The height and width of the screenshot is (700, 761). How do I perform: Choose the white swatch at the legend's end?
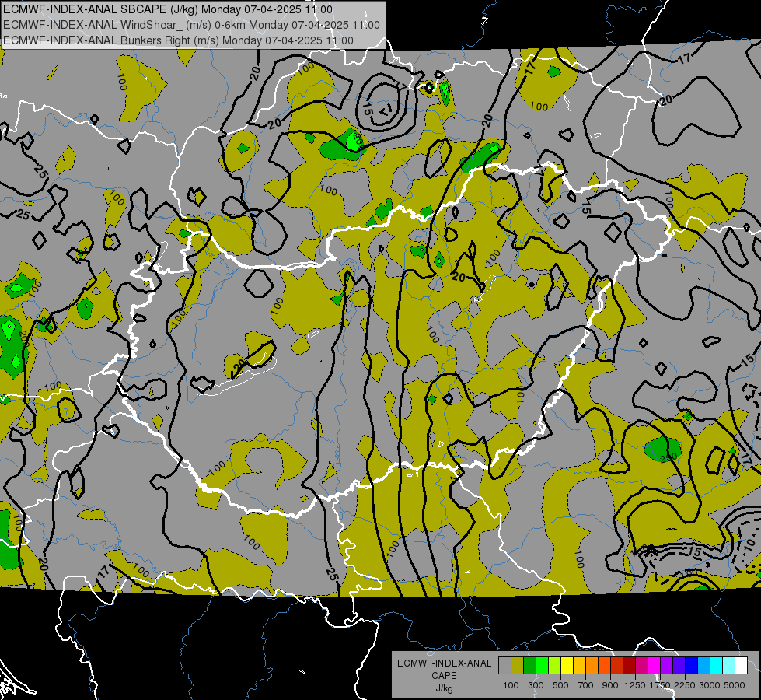coord(742,665)
